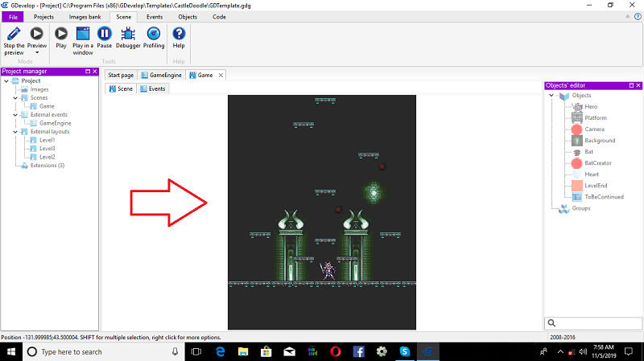Open the Start page tab
The image size is (644, 361).
(x=121, y=75)
